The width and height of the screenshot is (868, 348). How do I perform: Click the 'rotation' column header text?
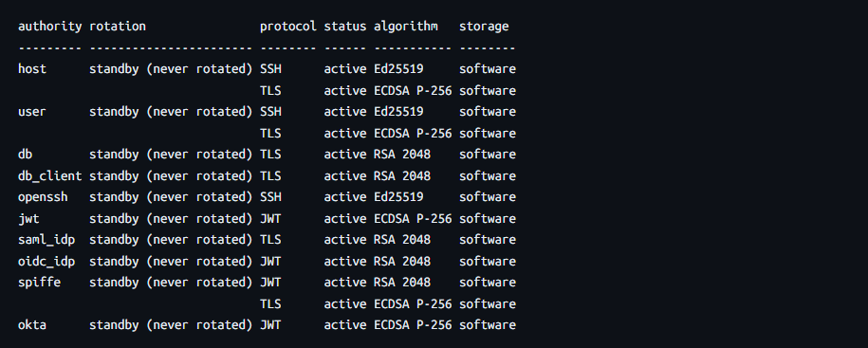click(118, 27)
